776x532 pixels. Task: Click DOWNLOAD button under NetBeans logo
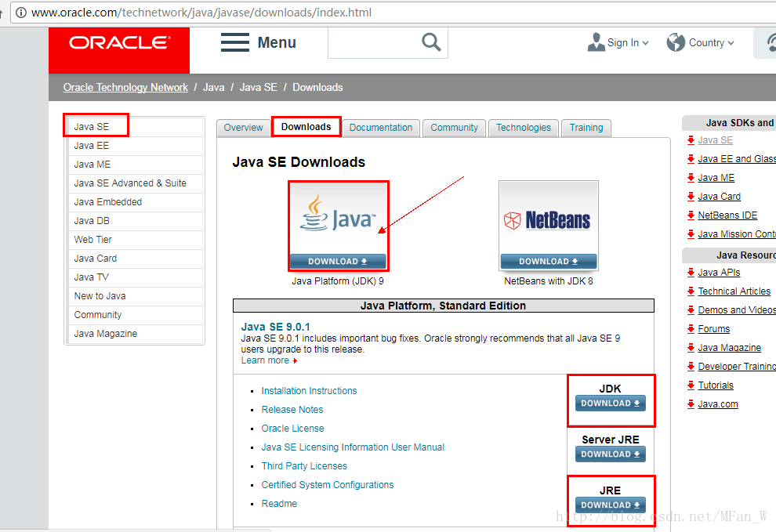tap(549, 261)
